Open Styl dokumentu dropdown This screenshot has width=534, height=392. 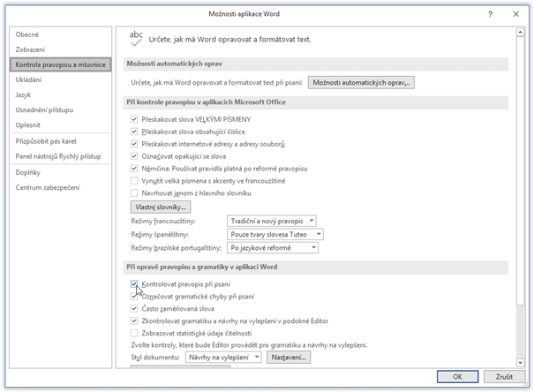[223, 358]
